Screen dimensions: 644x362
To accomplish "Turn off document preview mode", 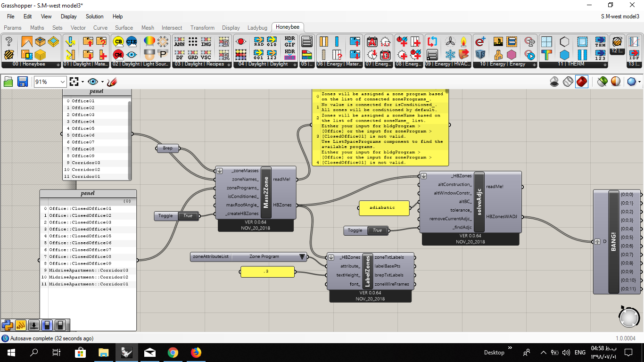I will [x=555, y=82].
